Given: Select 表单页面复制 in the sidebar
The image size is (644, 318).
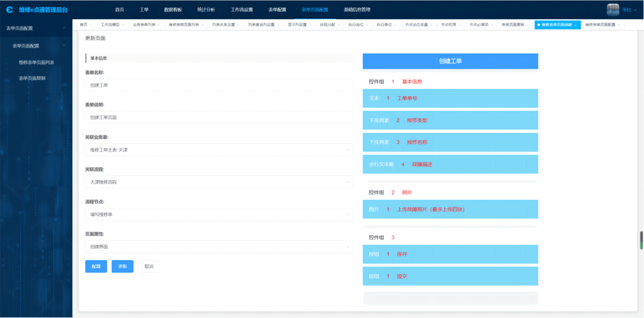Looking at the screenshot, I should tap(32, 78).
